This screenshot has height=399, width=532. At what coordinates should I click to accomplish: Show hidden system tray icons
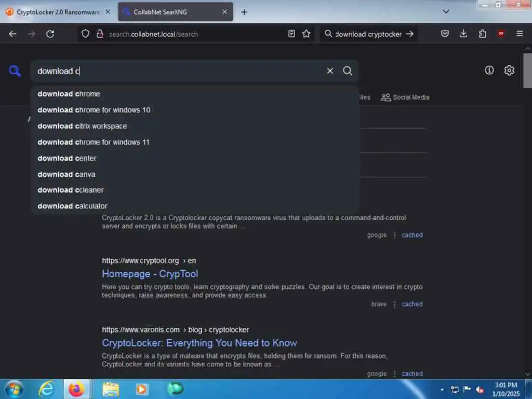(442, 390)
